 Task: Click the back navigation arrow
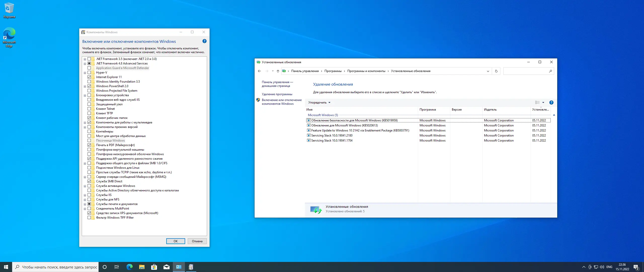pos(259,71)
